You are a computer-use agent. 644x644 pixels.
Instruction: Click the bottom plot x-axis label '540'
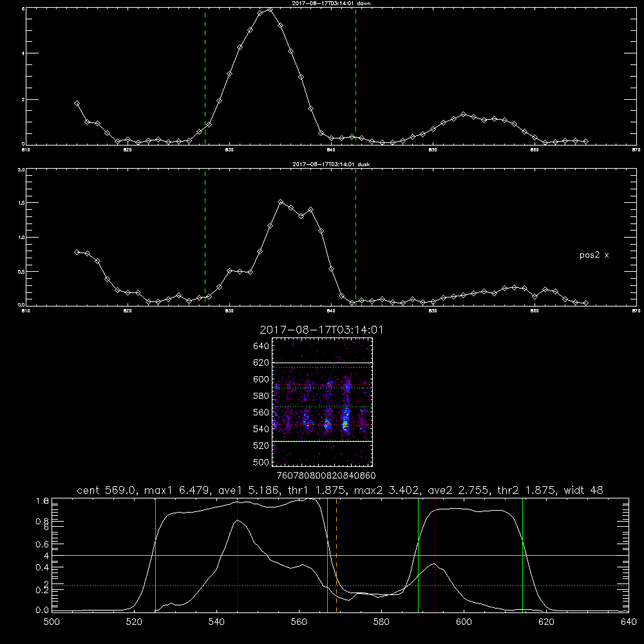(216, 622)
